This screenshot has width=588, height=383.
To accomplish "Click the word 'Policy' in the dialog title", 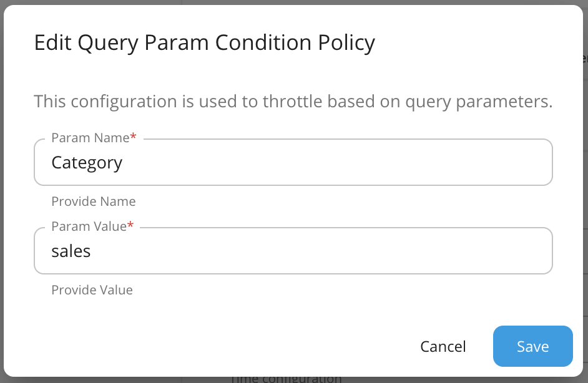I will 346,42.
